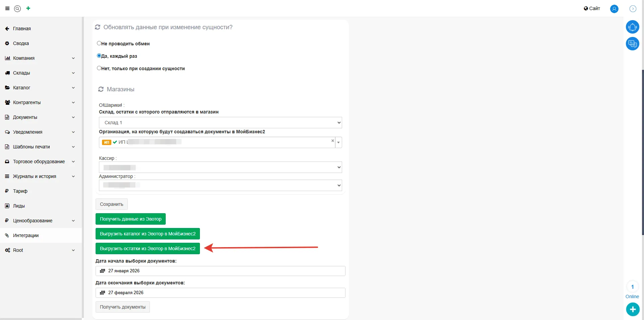Select 'Не проводить обмен' radio option
Screen dimensions: 644x320
tap(99, 43)
